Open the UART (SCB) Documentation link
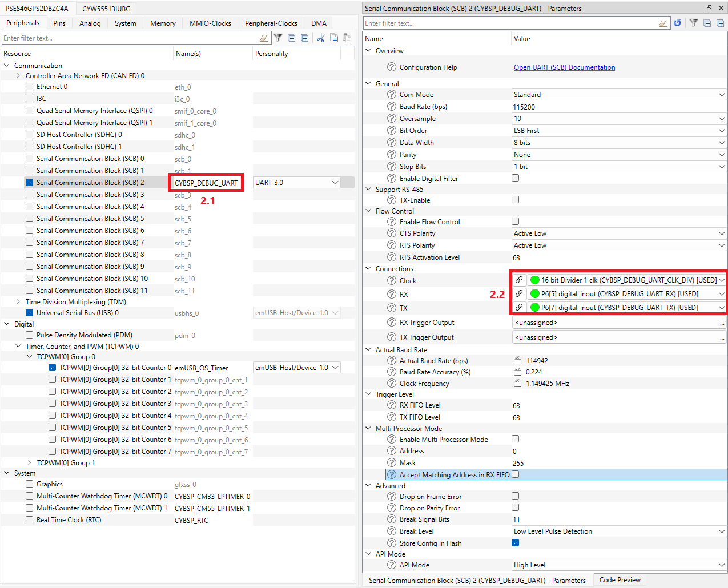Viewport: 728px width, 588px height. (x=564, y=67)
